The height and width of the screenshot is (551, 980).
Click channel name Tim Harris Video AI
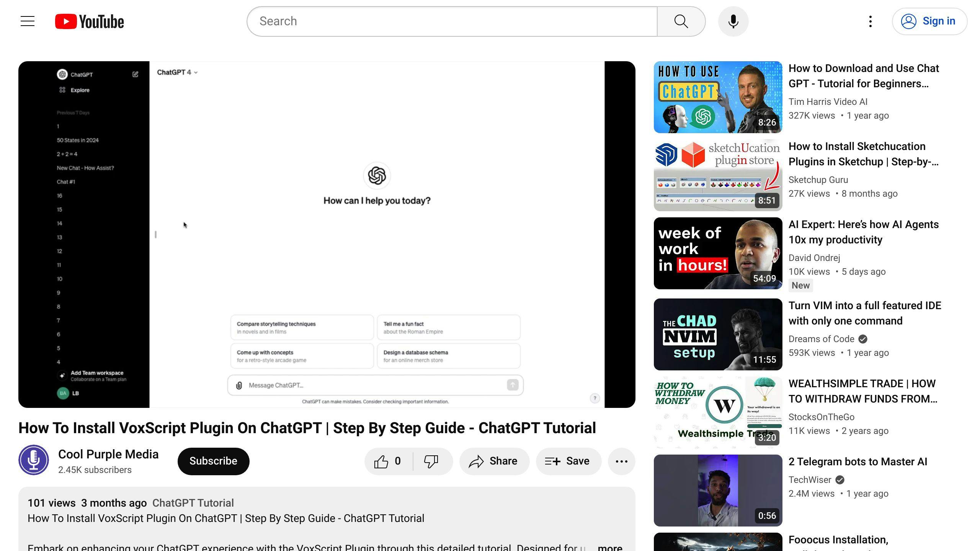[828, 102]
